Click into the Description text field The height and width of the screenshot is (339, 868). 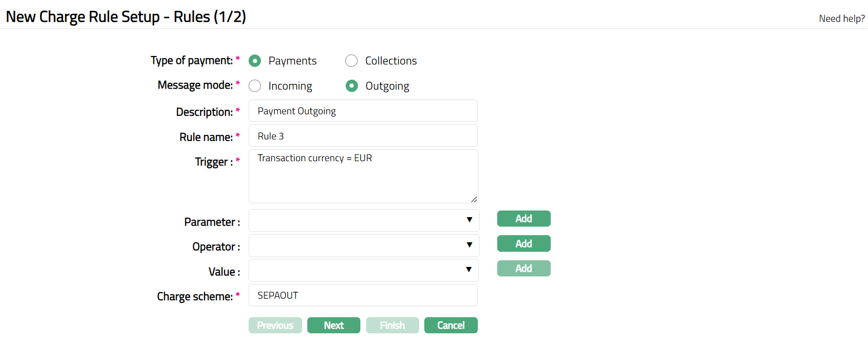coord(363,111)
